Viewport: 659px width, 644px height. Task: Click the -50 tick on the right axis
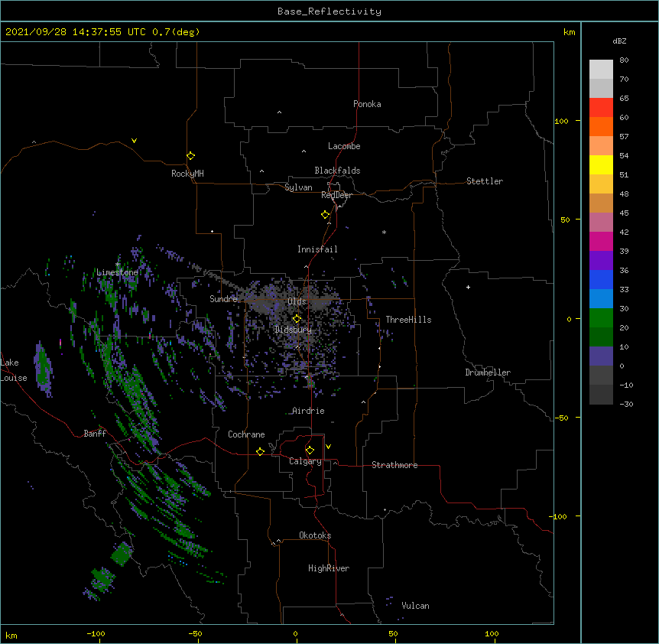[x=561, y=418]
